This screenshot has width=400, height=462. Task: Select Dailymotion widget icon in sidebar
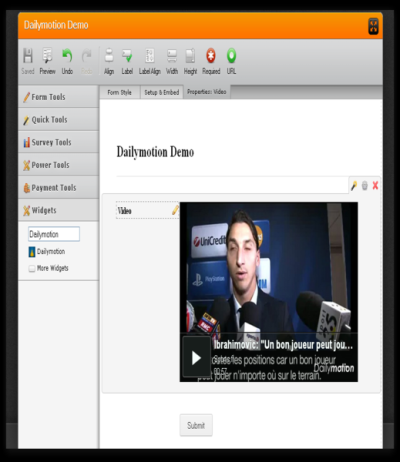[x=32, y=252]
